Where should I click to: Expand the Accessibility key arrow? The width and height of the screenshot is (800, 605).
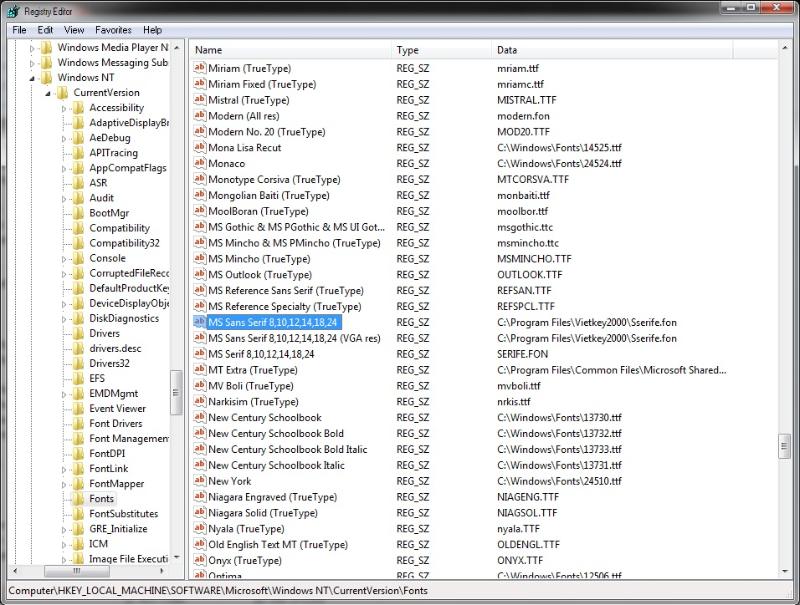(x=64, y=108)
